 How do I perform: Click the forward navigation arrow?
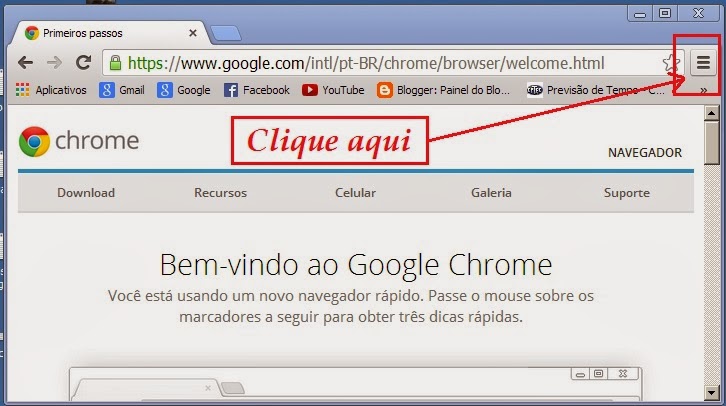point(54,62)
